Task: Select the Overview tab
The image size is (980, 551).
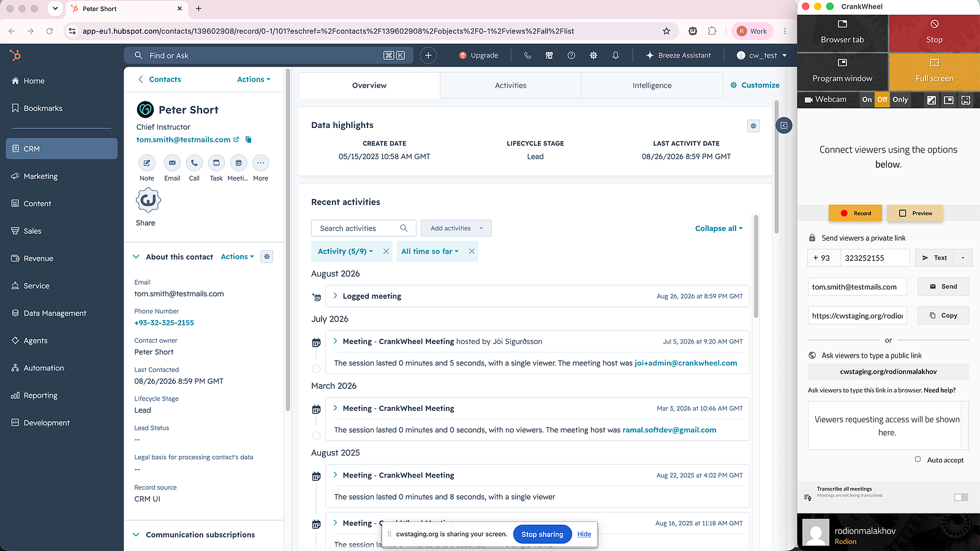Action: tap(369, 86)
